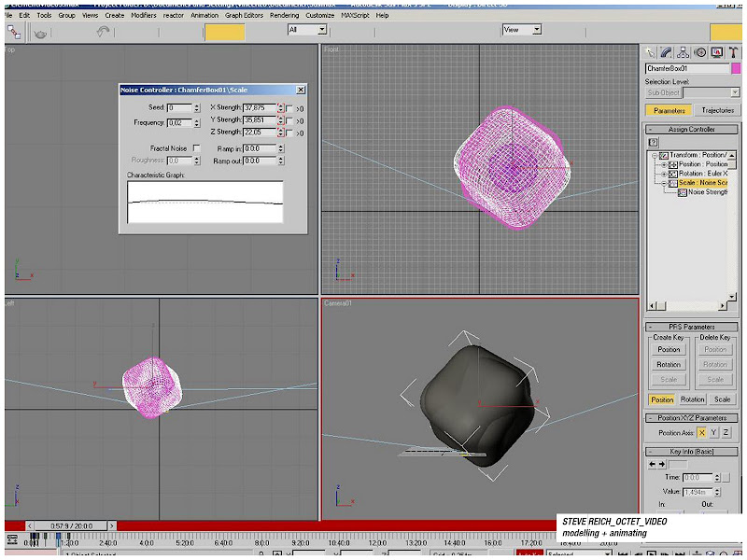Click the teapot render icon in toolbar
Image resolution: width=747 pixels, height=560 pixels.
pyautogui.click(x=41, y=33)
